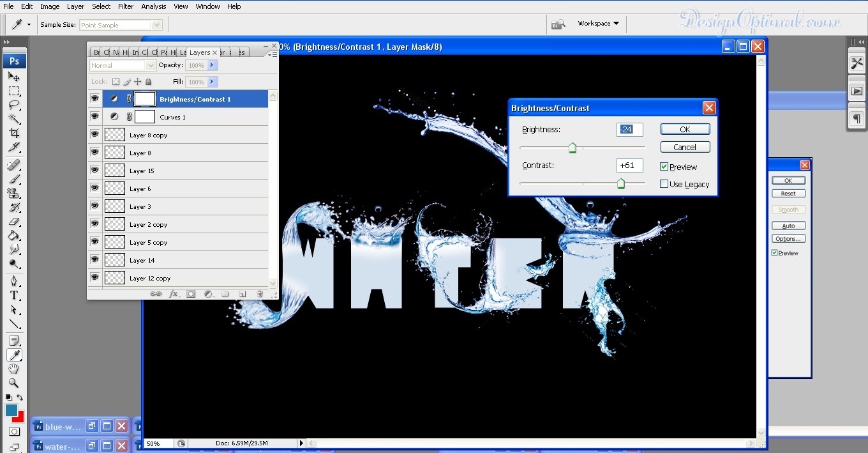Select the Move tool
Viewport: 868px width, 453px height.
[x=14, y=76]
